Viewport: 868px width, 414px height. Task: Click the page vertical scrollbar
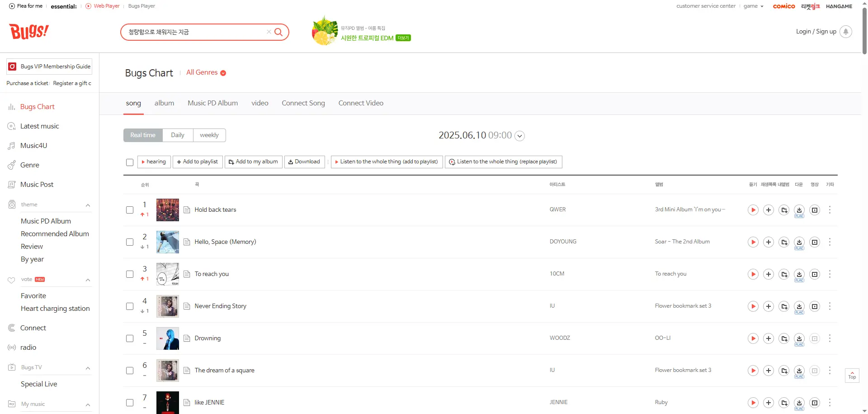[864, 32]
